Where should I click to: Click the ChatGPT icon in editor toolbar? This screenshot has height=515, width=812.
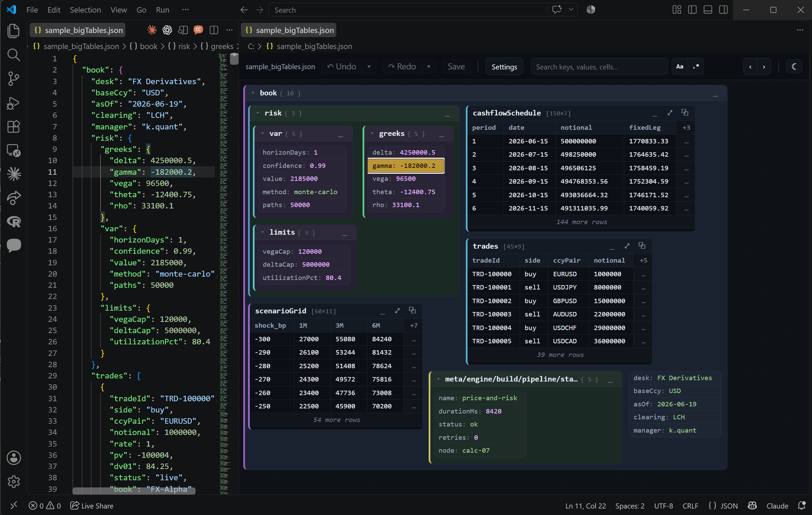tap(167, 30)
